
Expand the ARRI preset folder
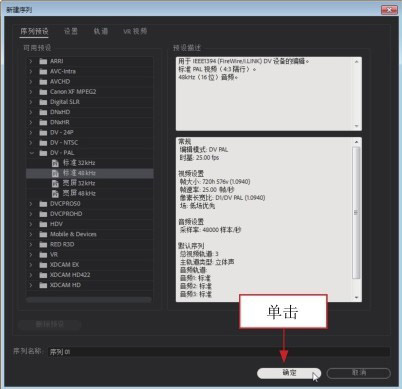31,61
